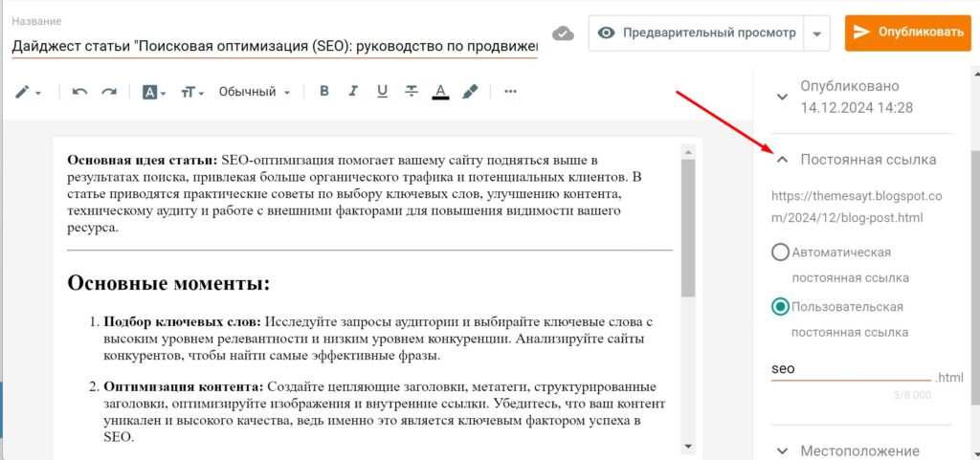This screenshot has width=980, height=460.
Task: Collapse the Постоянная ссылка section
Action: pos(782,160)
